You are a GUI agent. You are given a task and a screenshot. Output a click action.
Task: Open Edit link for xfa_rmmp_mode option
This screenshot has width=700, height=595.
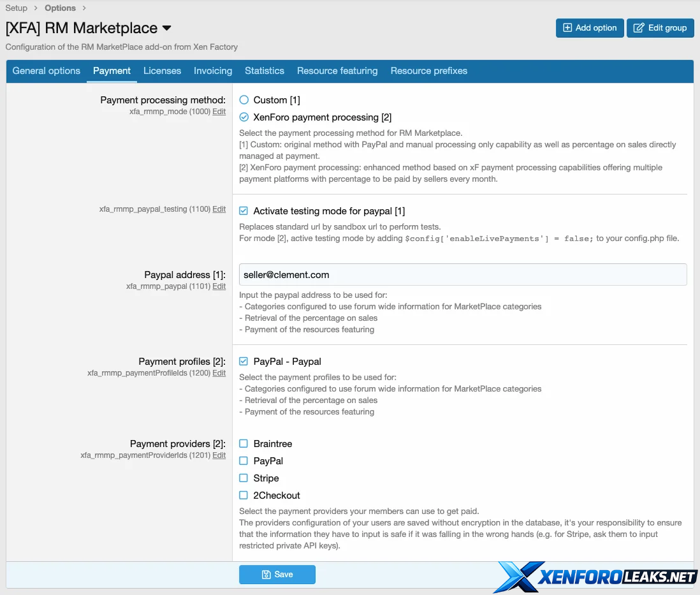(219, 112)
